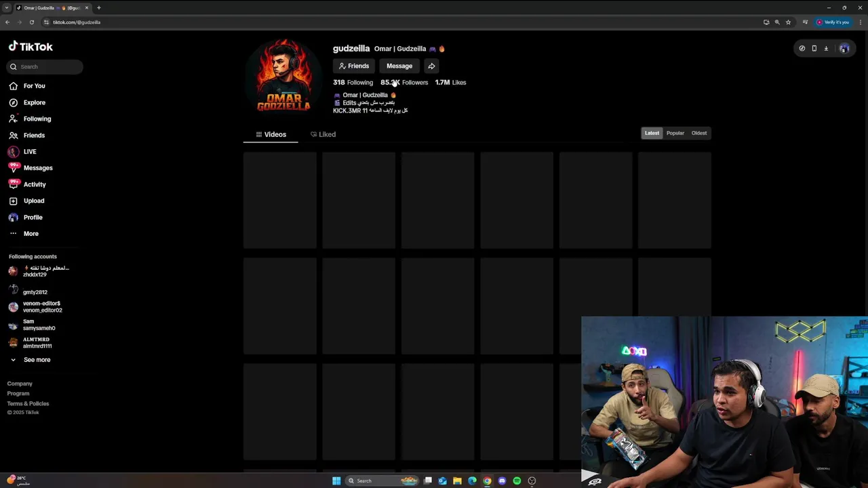Switch to the Liked tab
Image resolution: width=868 pixels, height=488 pixels.
[x=323, y=134]
